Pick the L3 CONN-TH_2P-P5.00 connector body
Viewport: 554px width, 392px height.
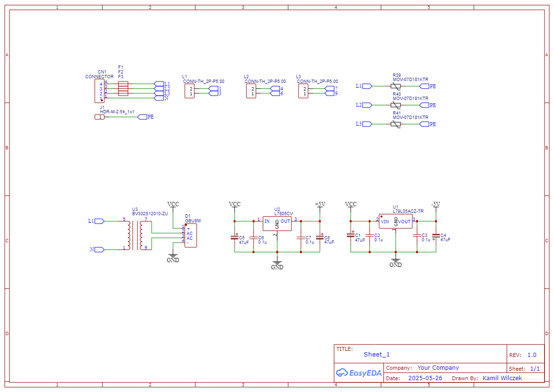tap(303, 91)
